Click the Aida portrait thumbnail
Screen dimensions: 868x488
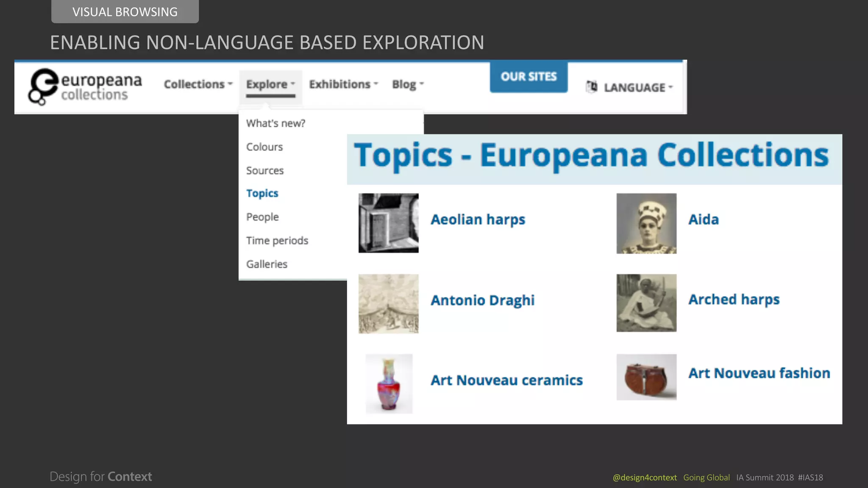coord(646,224)
